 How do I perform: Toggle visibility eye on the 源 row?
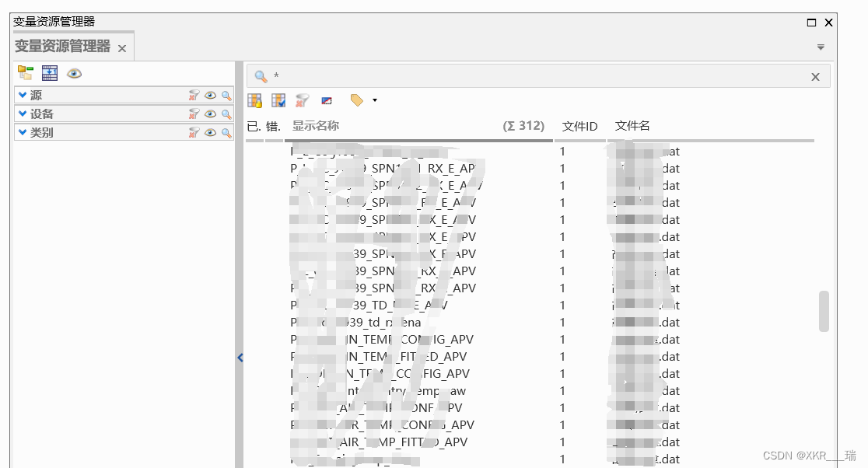[211, 95]
